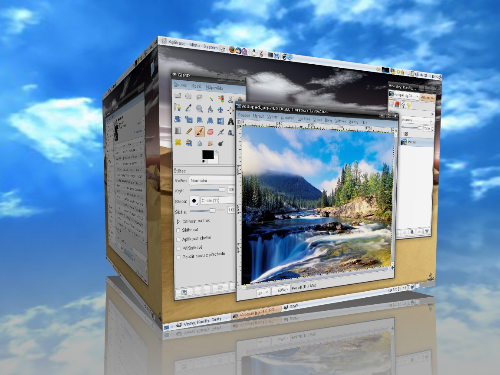
Task: Select the Perspective tool
Action: [210, 121]
